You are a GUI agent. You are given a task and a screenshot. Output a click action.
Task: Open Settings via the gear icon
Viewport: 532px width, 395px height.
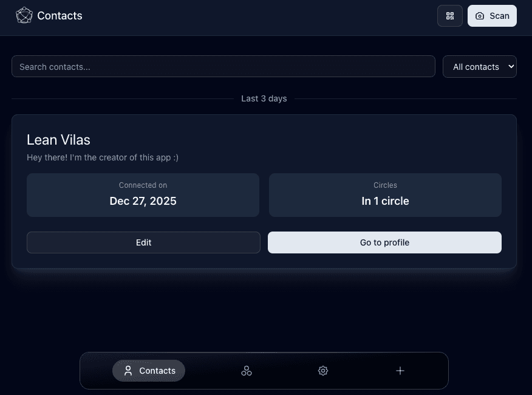click(323, 371)
